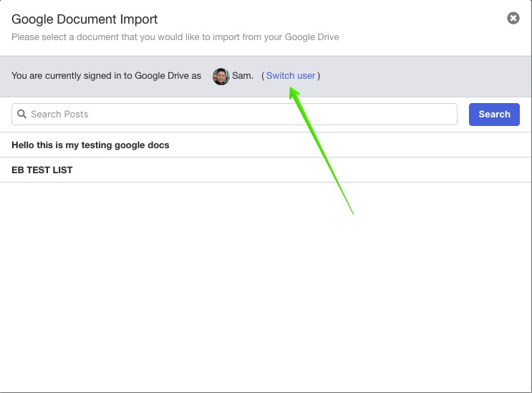Click the blue Search button
This screenshot has width=532, height=393.
point(494,115)
